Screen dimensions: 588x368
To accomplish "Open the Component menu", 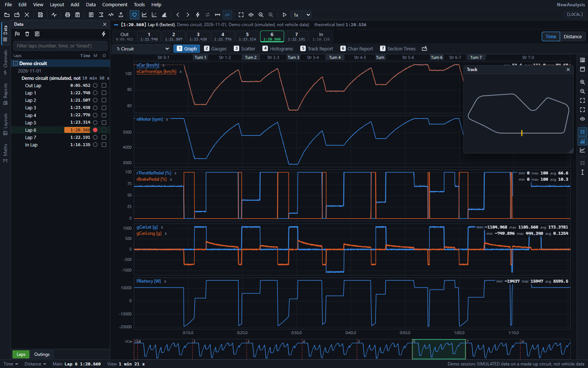I will pyautogui.click(x=115, y=4).
